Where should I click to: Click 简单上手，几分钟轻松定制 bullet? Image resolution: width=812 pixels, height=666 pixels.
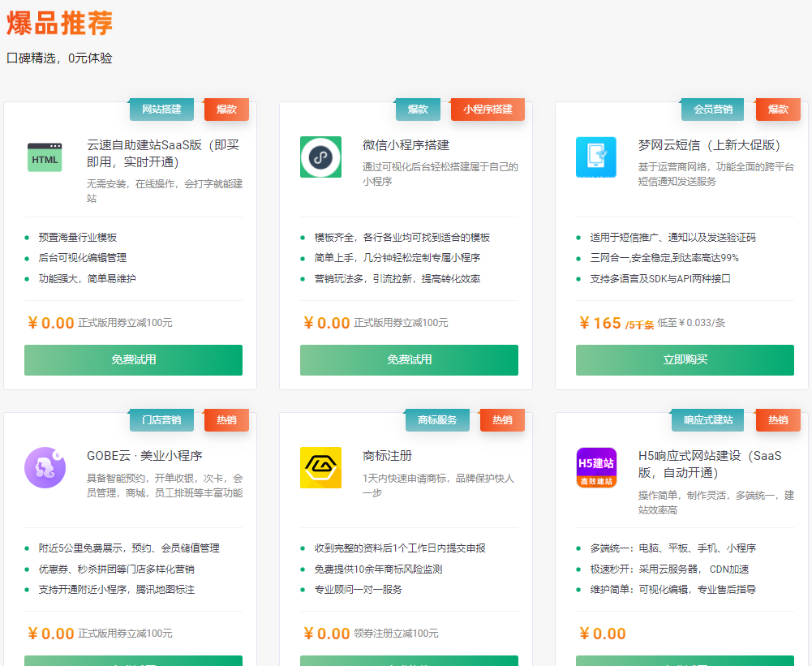(x=397, y=258)
